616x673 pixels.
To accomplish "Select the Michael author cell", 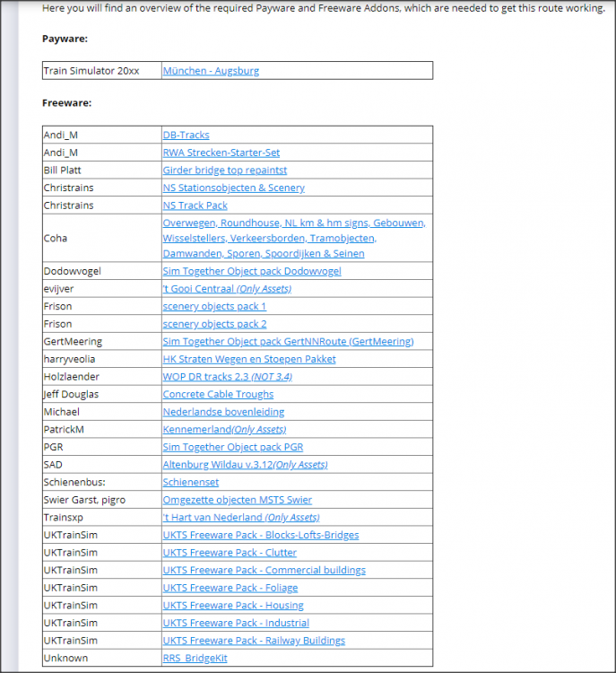I will (102, 412).
